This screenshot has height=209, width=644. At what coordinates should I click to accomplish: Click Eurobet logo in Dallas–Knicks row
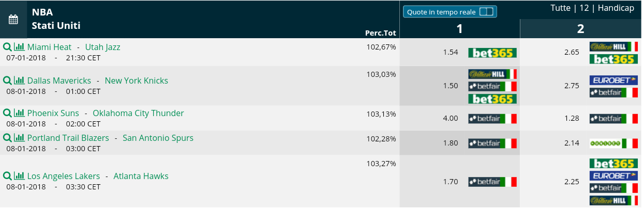(613, 81)
